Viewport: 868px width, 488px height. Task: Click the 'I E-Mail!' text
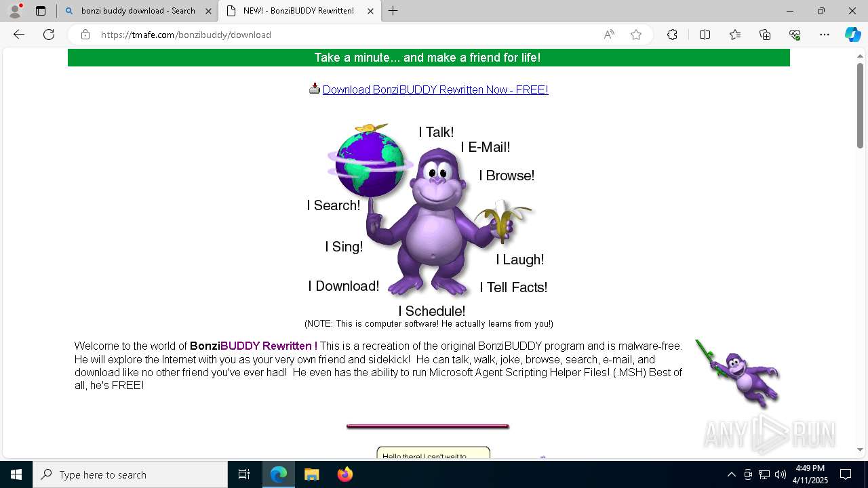486,147
